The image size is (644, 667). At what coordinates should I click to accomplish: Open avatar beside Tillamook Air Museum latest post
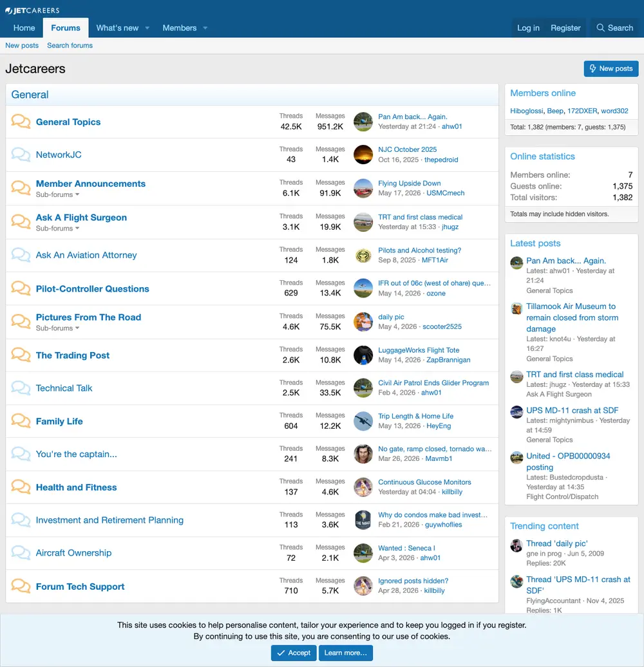click(x=516, y=308)
